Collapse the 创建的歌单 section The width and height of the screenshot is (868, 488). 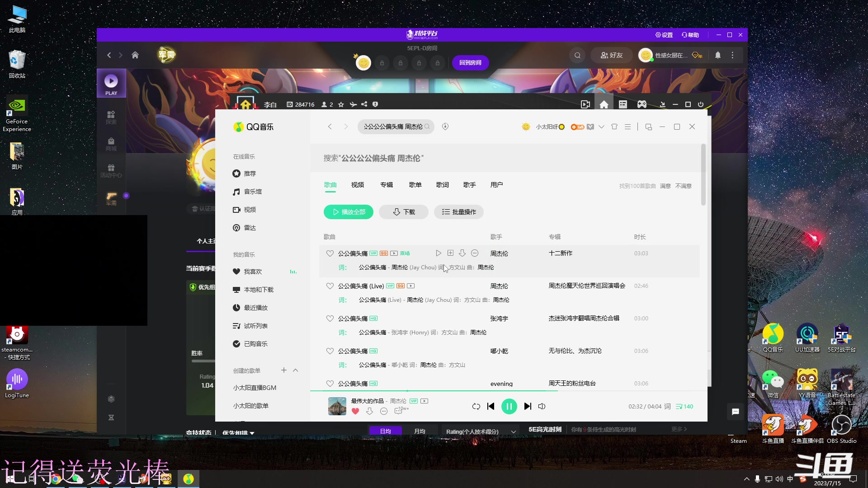[x=296, y=370]
